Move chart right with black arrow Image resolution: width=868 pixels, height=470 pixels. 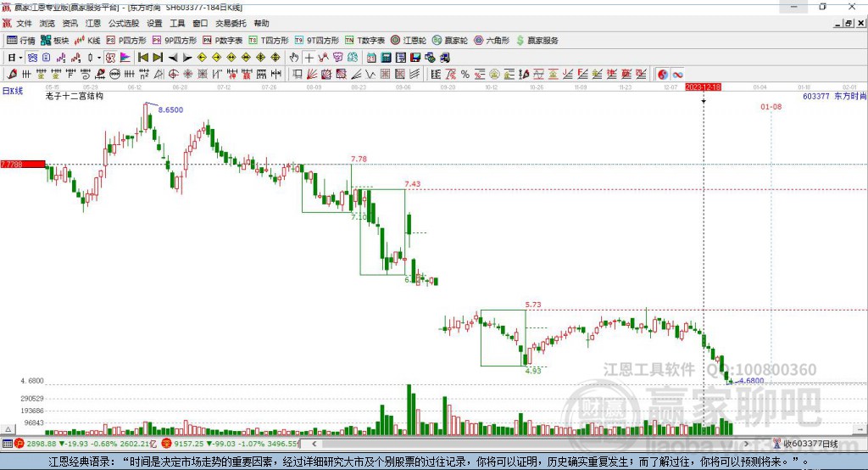click(x=187, y=58)
